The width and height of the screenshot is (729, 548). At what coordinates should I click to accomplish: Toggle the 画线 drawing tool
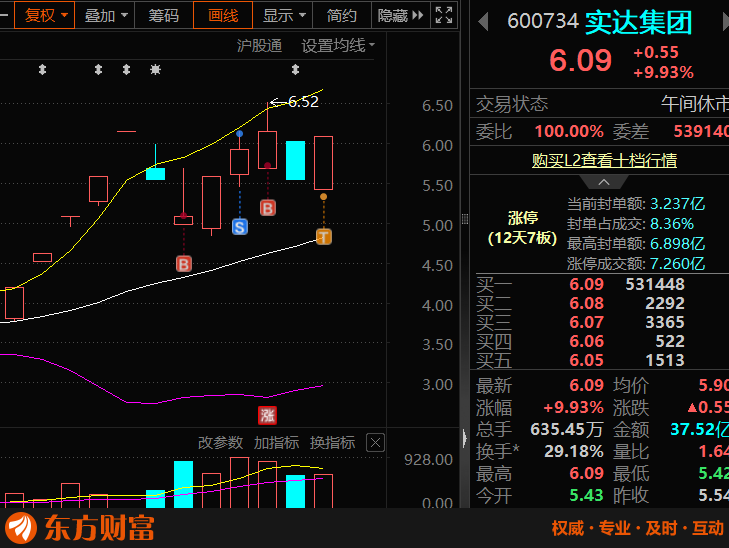click(x=223, y=15)
